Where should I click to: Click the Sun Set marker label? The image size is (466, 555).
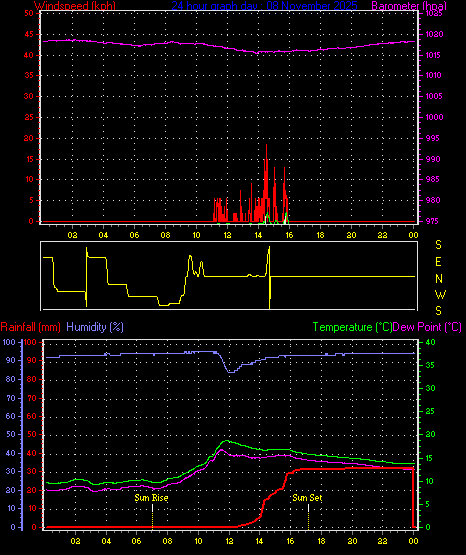tap(307, 498)
